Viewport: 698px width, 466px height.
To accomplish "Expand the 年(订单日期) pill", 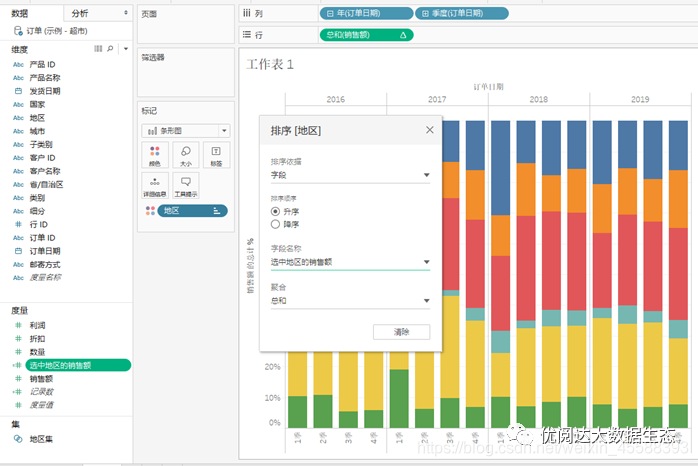I will click(x=330, y=13).
